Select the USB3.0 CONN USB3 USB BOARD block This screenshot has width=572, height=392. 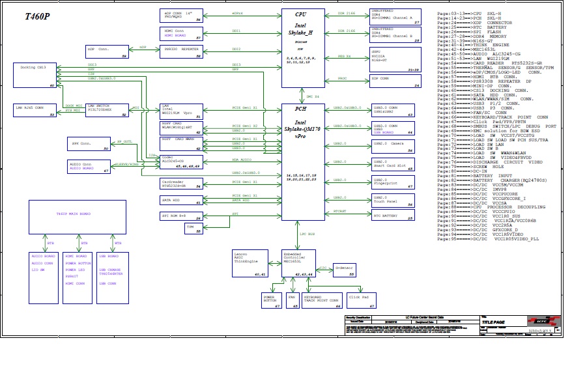(393, 128)
